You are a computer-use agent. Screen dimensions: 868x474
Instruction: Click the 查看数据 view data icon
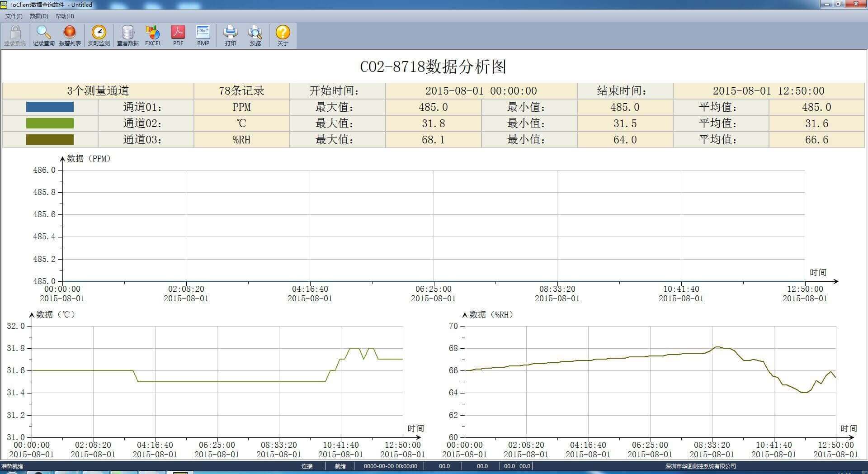click(128, 35)
